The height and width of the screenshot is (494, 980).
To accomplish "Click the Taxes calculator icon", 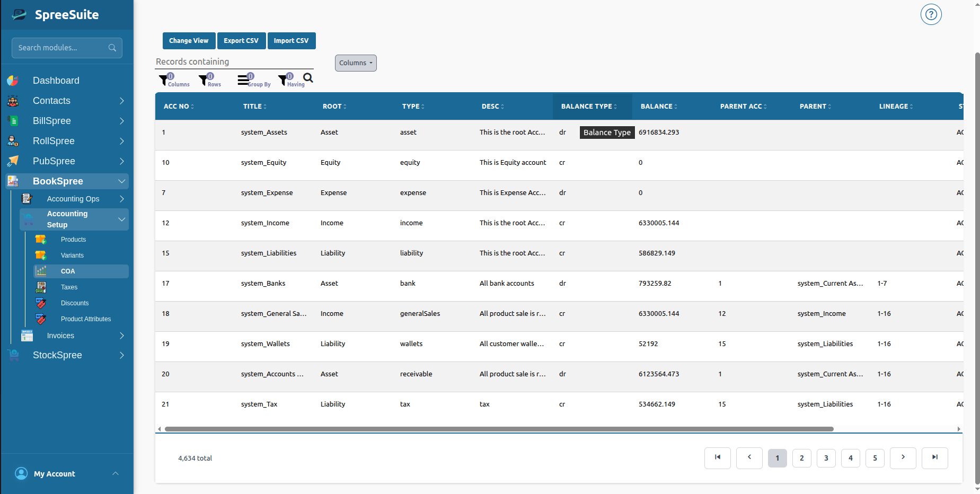I will [x=41, y=287].
